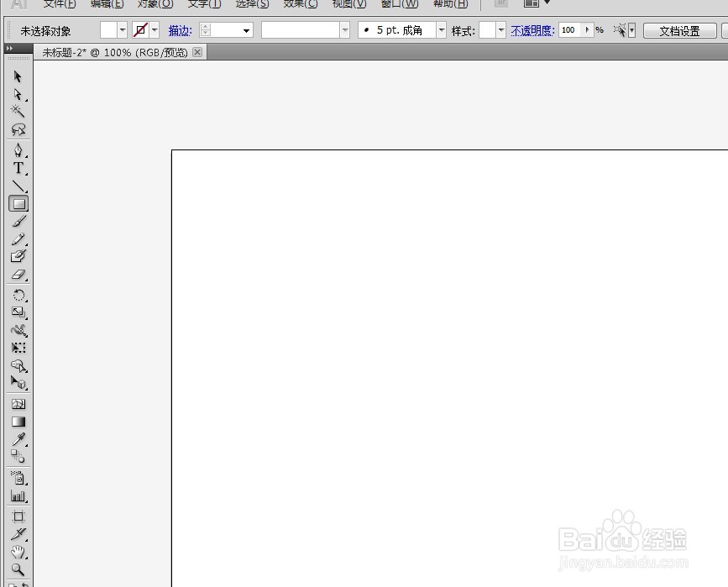Select the Mesh tool
The width and height of the screenshot is (728, 587).
[x=18, y=404]
